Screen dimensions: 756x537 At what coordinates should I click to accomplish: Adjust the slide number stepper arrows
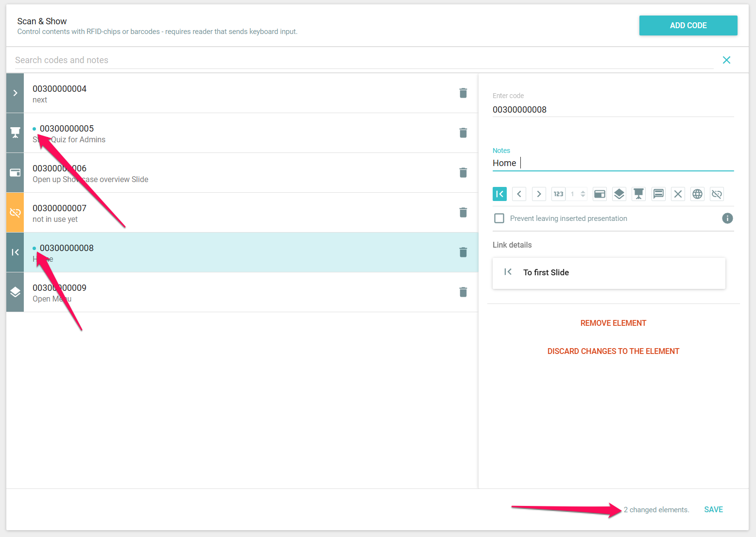pos(583,194)
